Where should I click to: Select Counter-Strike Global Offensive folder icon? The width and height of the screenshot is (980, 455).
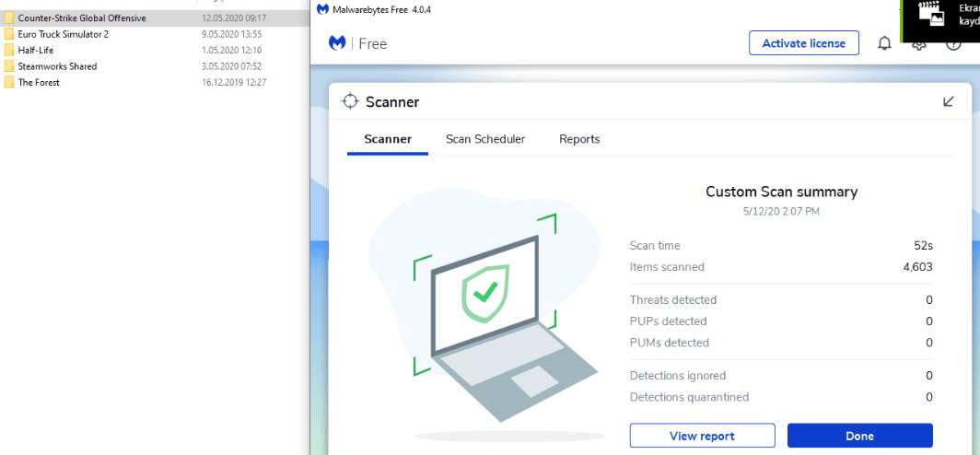coord(9,18)
